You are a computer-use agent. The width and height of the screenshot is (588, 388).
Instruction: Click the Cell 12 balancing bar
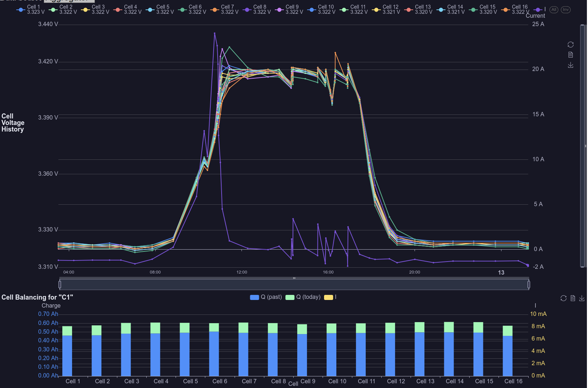(390, 349)
